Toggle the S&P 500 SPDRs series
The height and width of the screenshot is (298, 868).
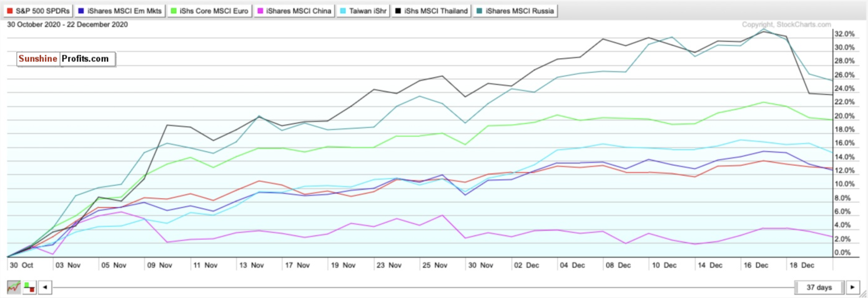pos(38,11)
